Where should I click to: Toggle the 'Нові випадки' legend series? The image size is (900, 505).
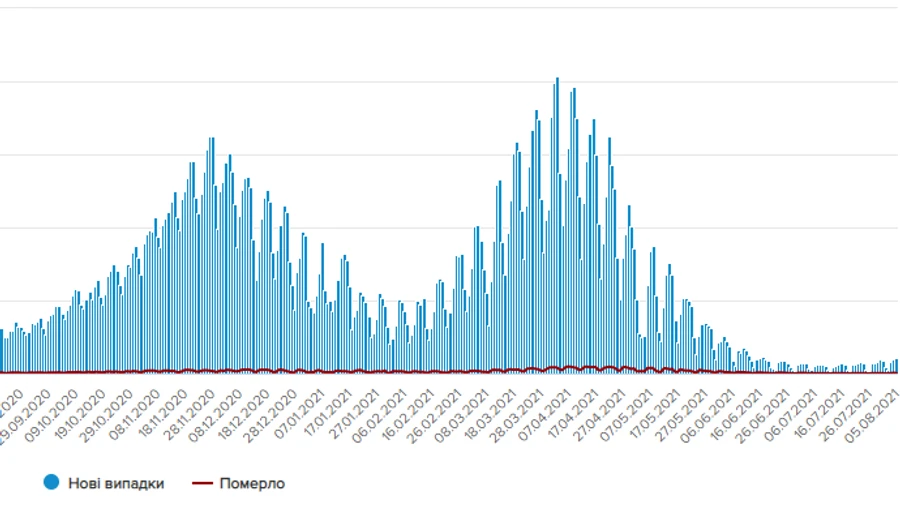(116, 483)
